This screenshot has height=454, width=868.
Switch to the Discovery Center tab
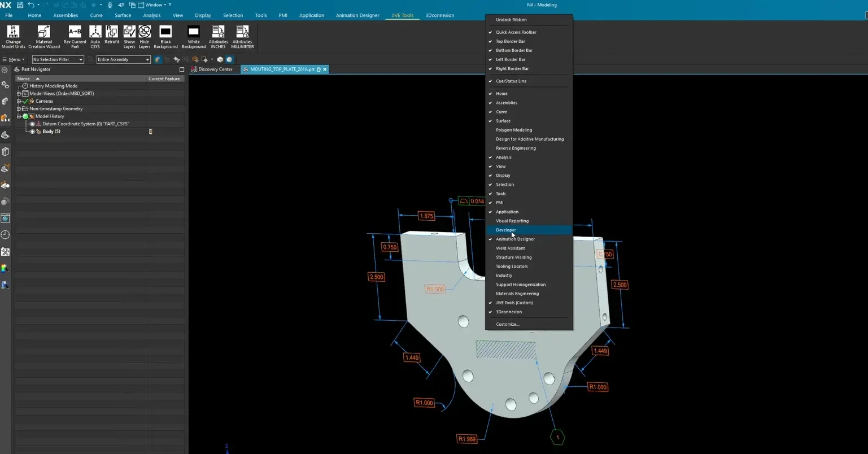click(212, 69)
